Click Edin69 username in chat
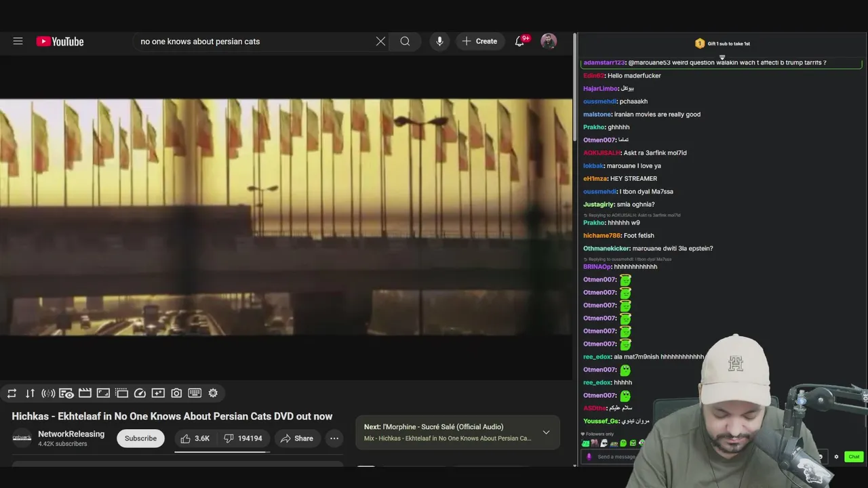 click(593, 76)
